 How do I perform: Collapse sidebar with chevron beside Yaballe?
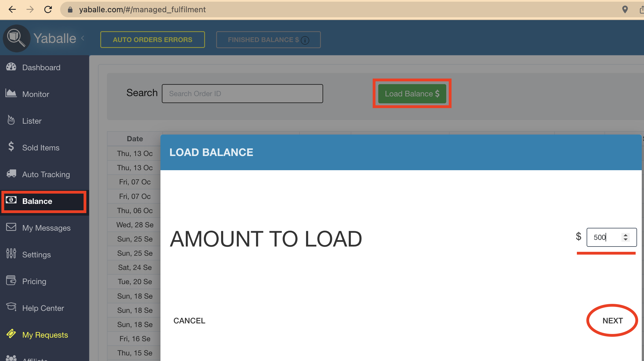tap(83, 38)
